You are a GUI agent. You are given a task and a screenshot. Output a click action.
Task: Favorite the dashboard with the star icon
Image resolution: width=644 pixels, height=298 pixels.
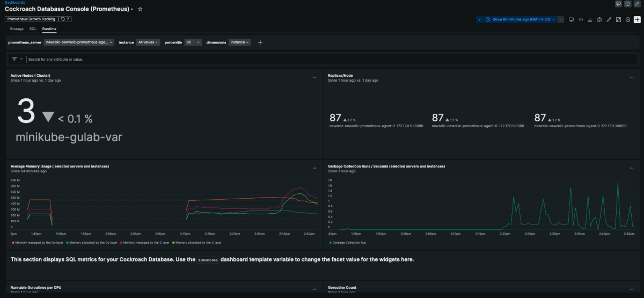point(140,9)
